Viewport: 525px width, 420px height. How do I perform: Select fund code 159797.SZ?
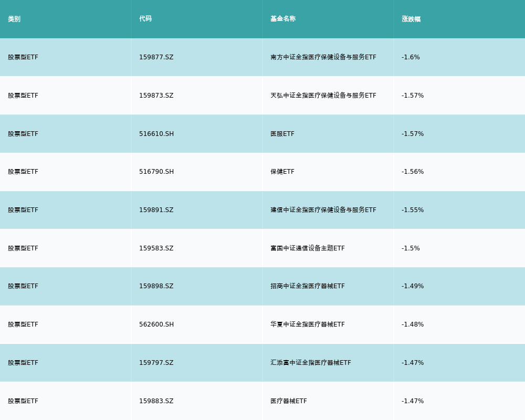click(x=156, y=363)
